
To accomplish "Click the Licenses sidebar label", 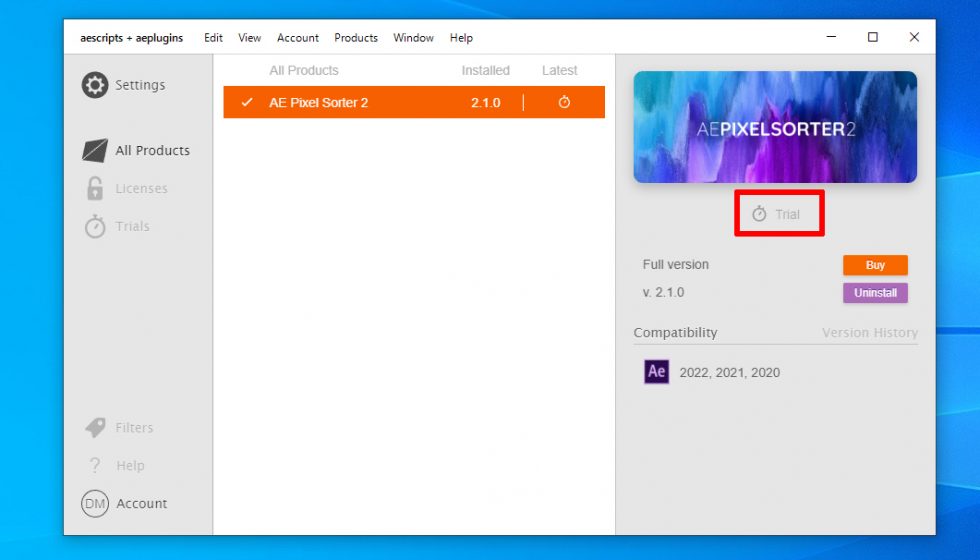I will (x=141, y=188).
